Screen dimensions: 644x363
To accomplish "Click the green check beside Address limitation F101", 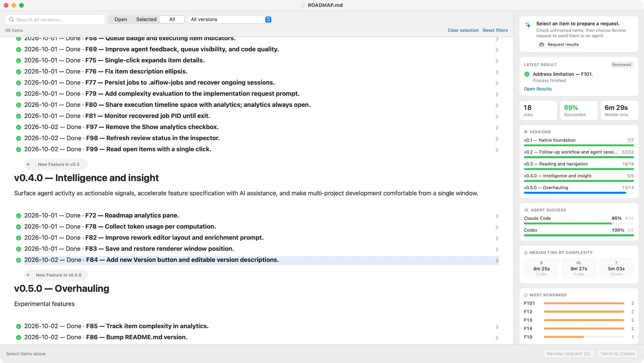I will (x=527, y=74).
